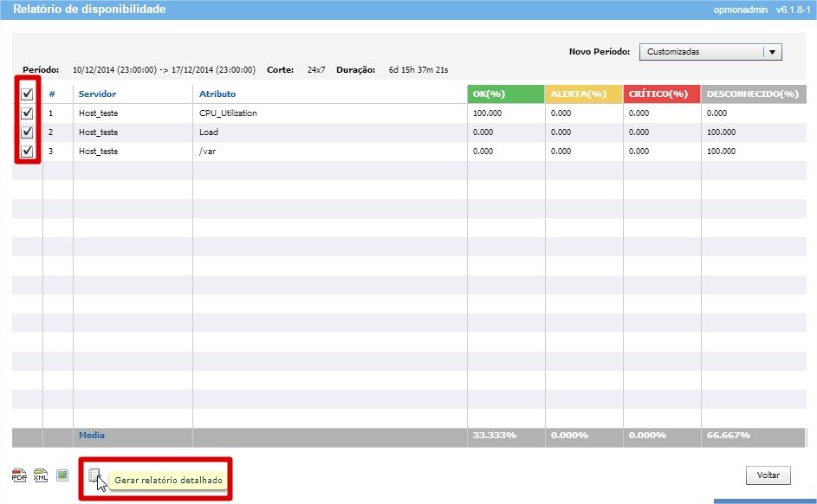Screen dimensions: 817x504
Task: Export the report as XML
Action: click(x=40, y=475)
